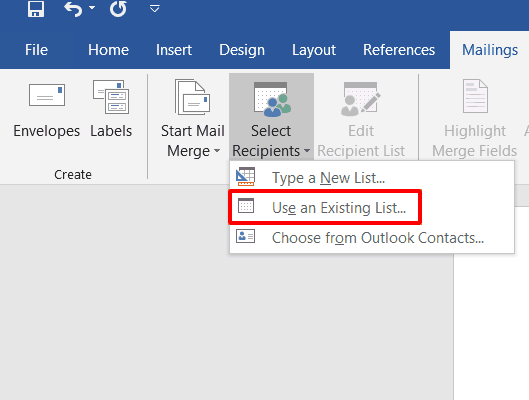
Task: Click the Envelopes button
Action: pos(47,110)
